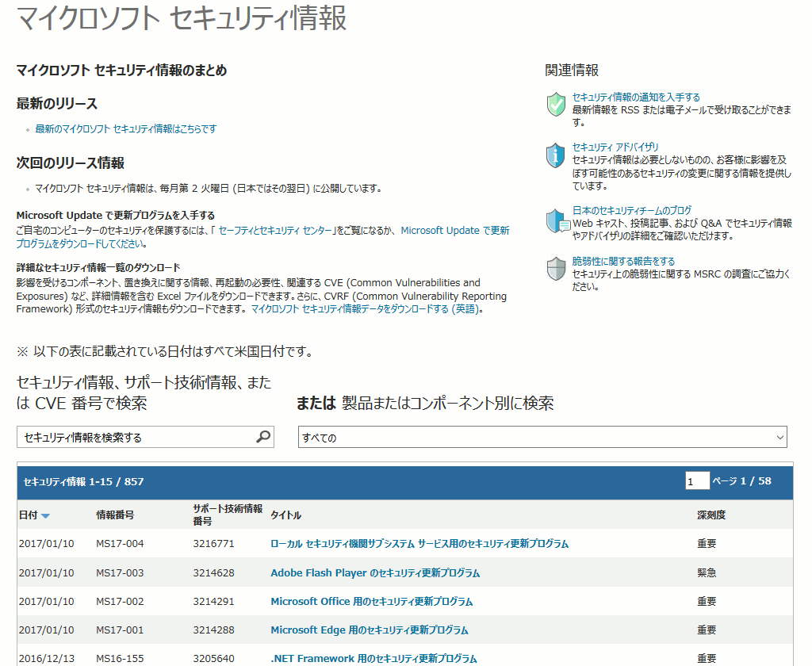Click the 重要 severity for MS17-004
This screenshot has width=812, height=666.
[707, 544]
